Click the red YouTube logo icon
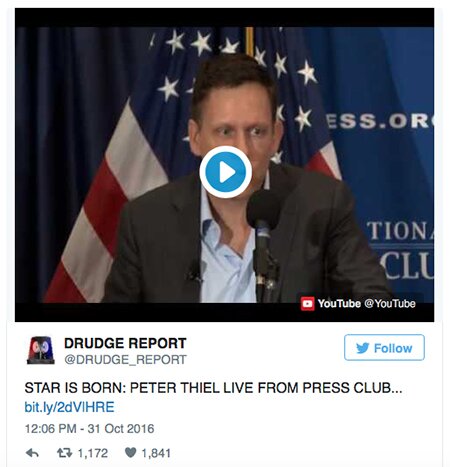 (x=307, y=304)
